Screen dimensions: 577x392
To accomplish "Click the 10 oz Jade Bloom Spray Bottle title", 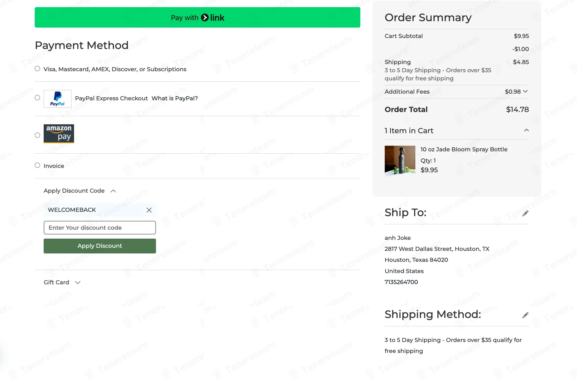I will click(x=464, y=149).
